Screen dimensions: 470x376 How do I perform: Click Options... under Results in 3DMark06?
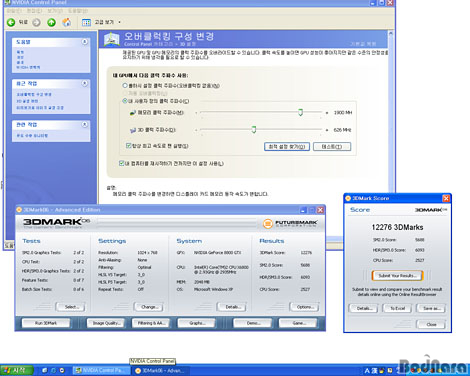coord(304,307)
